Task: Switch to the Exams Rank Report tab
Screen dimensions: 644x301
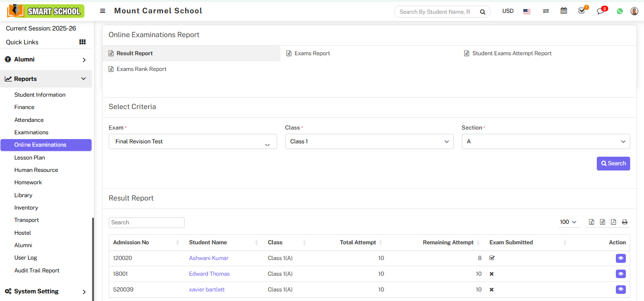Action: 142,69
